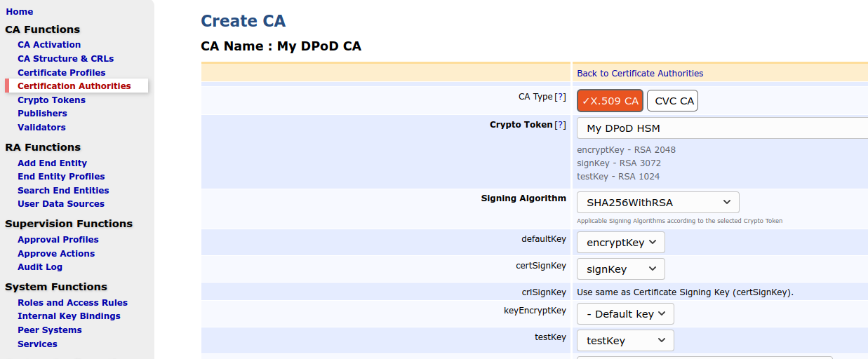Open Certificate Profiles in sidebar
Viewport: 868px width, 359px height.
[61, 73]
